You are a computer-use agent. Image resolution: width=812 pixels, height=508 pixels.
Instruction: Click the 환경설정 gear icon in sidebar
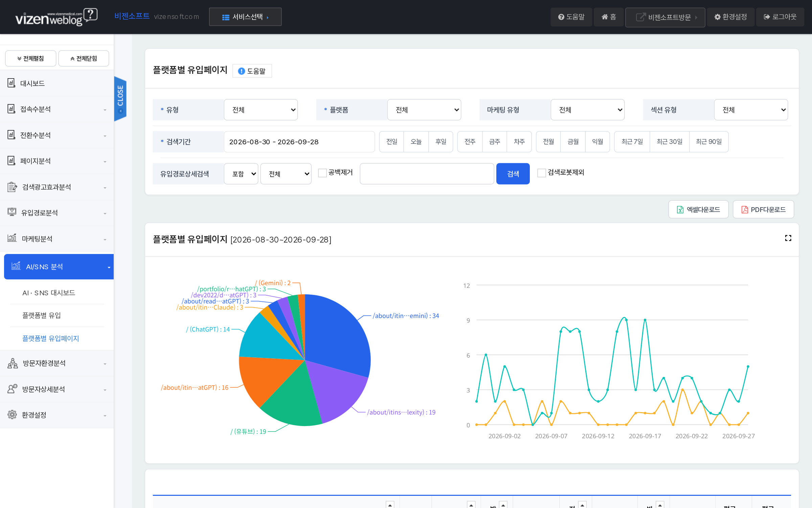(x=12, y=415)
